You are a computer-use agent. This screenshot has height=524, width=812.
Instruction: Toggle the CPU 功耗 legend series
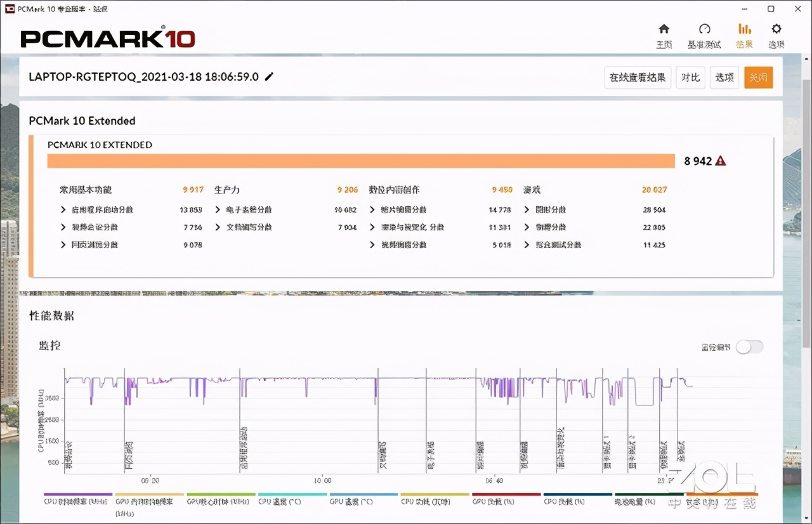tap(435, 498)
